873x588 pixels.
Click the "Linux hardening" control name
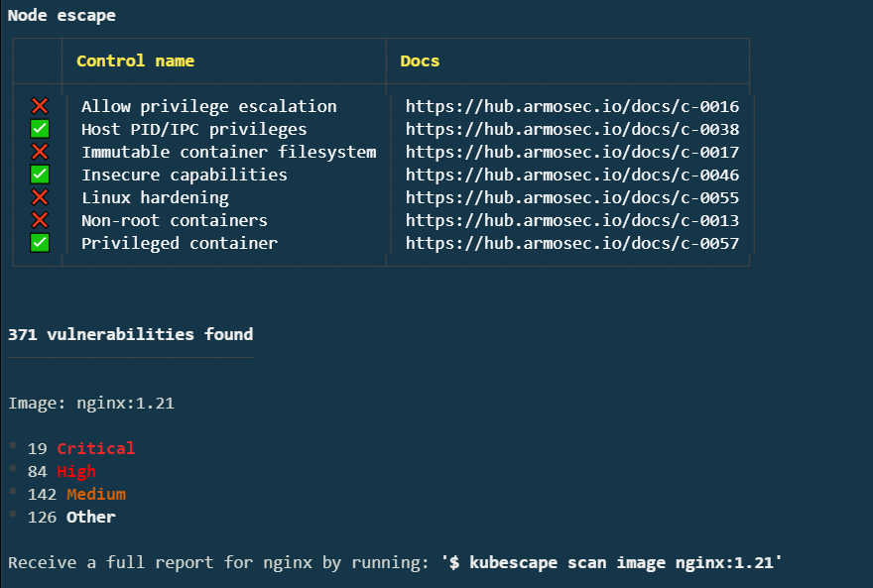coord(155,197)
